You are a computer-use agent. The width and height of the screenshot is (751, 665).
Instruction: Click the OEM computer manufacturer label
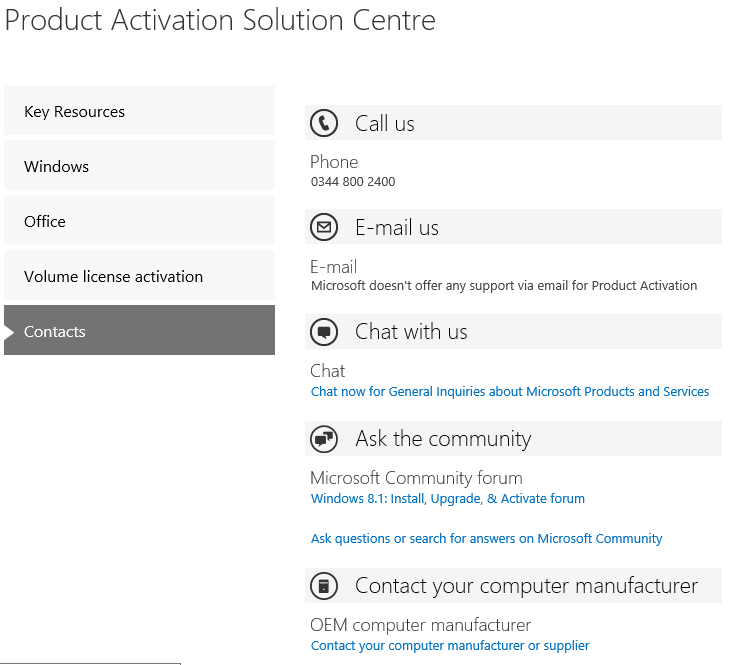click(x=421, y=625)
